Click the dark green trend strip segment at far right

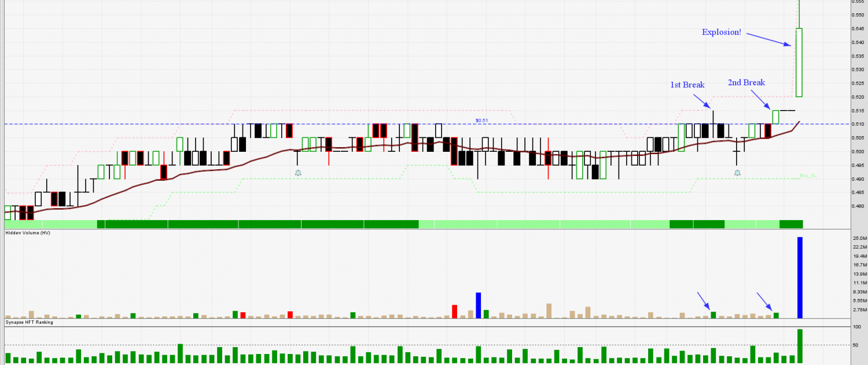pos(791,224)
